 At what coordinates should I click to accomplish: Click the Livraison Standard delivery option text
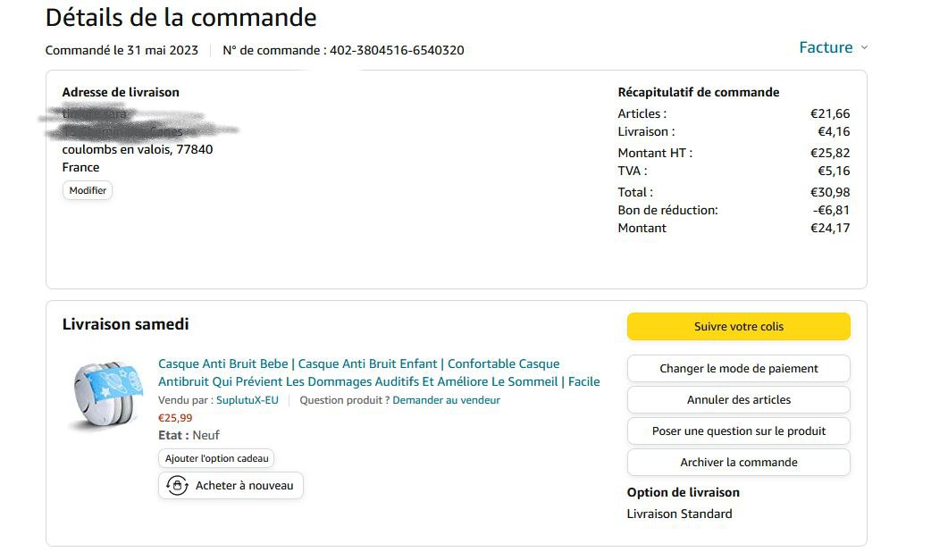point(679,514)
